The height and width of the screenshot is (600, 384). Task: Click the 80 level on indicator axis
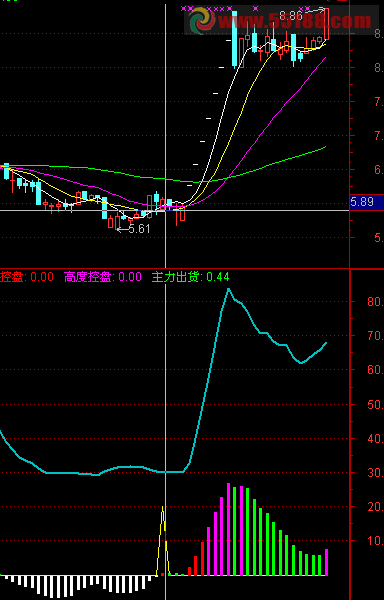point(376,302)
